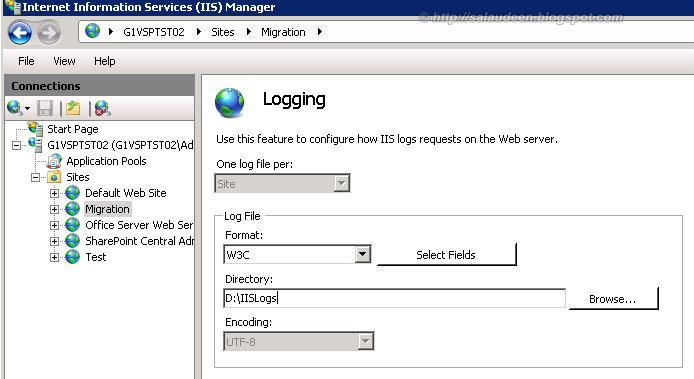Click the connect globe icon in Connections toolbar

15,108
